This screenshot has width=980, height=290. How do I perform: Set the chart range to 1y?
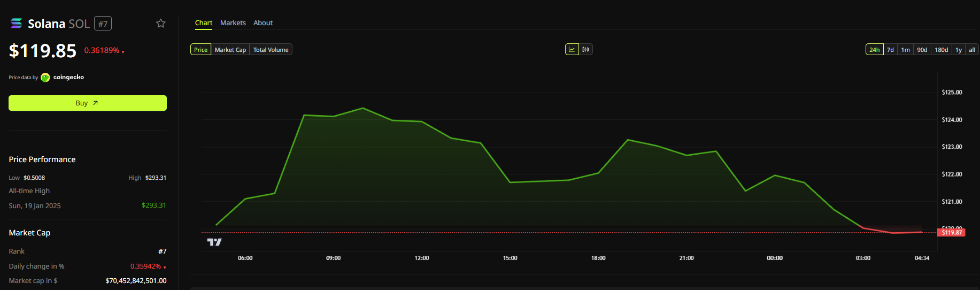coord(959,50)
